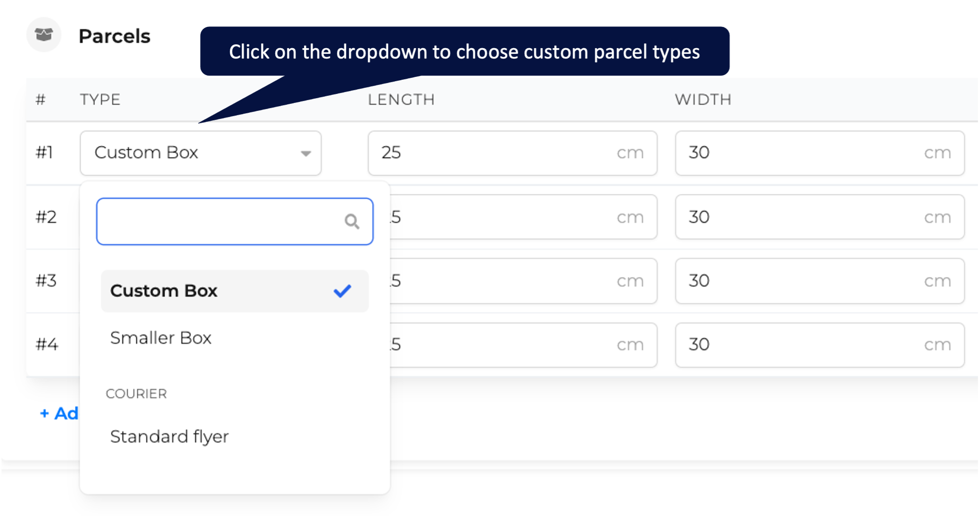Click the row #3 length input field
The width and height of the screenshot is (980, 519).
click(x=523, y=281)
